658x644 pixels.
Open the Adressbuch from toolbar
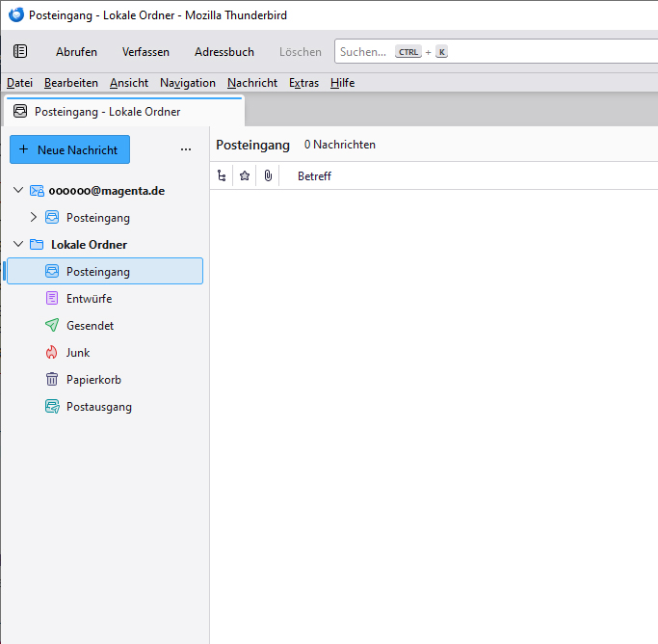[x=224, y=52]
